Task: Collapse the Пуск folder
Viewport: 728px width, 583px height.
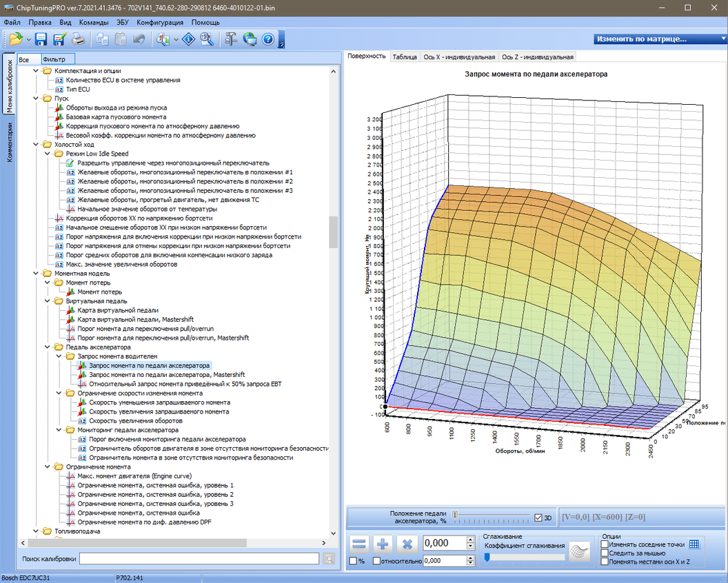Action: tap(36, 99)
